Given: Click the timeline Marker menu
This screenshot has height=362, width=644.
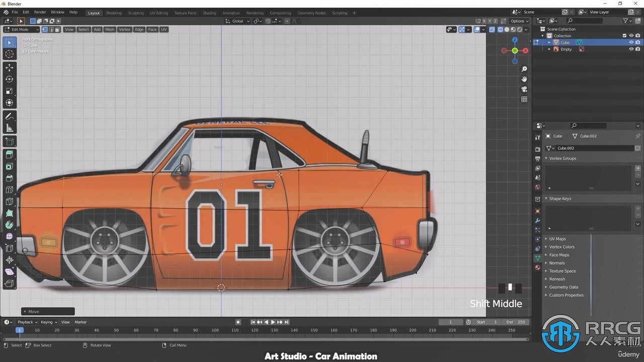Looking at the screenshot, I should [x=80, y=322].
